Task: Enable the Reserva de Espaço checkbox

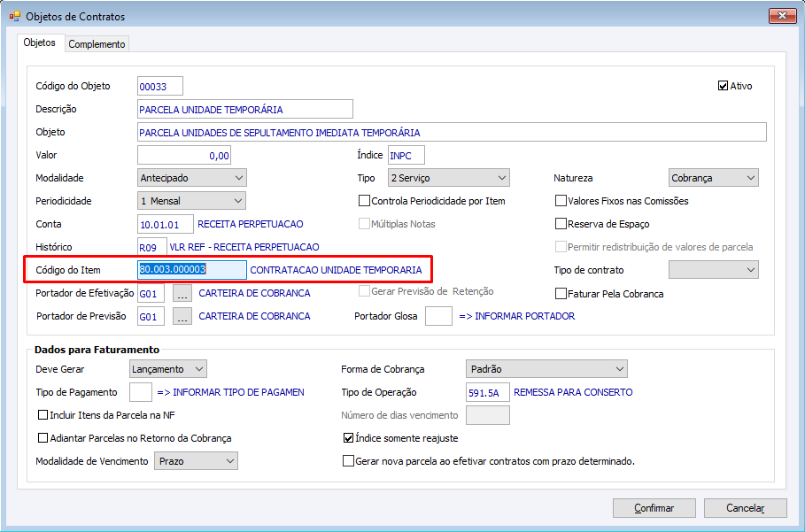Action: (561, 224)
